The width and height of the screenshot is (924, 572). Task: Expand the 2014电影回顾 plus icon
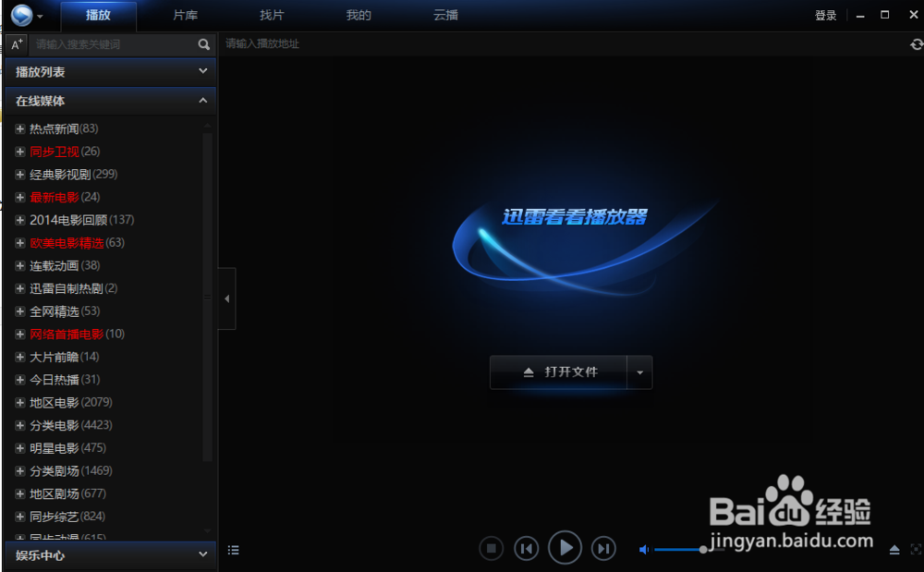(x=19, y=220)
